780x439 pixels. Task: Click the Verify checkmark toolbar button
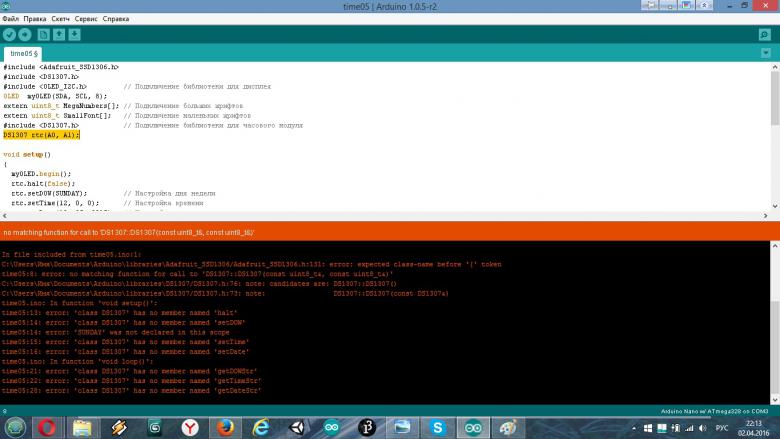[9, 34]
